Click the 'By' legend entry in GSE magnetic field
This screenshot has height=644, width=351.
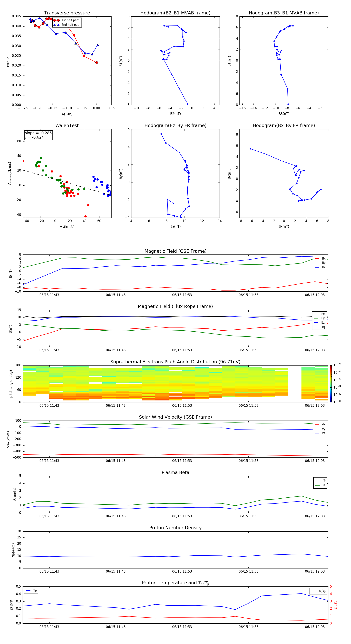(x=320, y=263)
